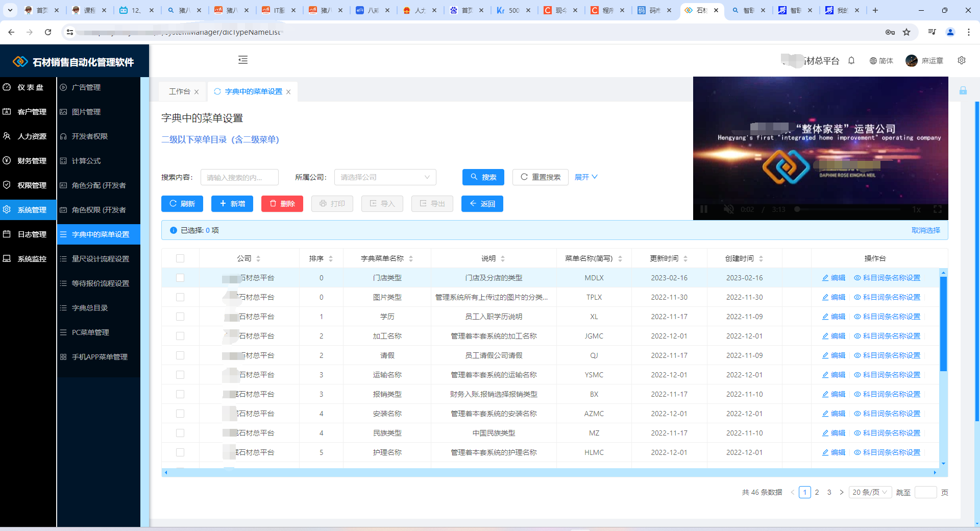
Task: Click the red 删除 button
Action: click(282, 204)
